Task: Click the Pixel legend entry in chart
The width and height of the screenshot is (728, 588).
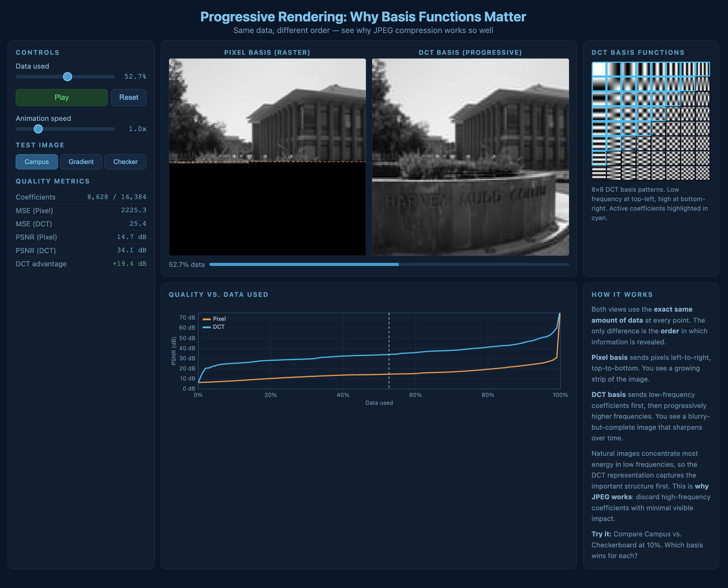Action: point(214,319)
